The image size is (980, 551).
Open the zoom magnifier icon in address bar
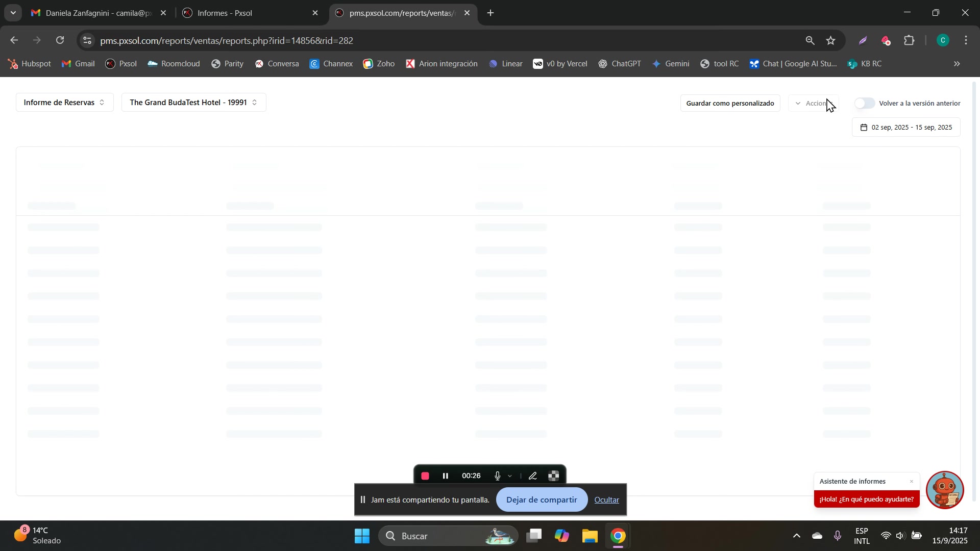[810, 40]
